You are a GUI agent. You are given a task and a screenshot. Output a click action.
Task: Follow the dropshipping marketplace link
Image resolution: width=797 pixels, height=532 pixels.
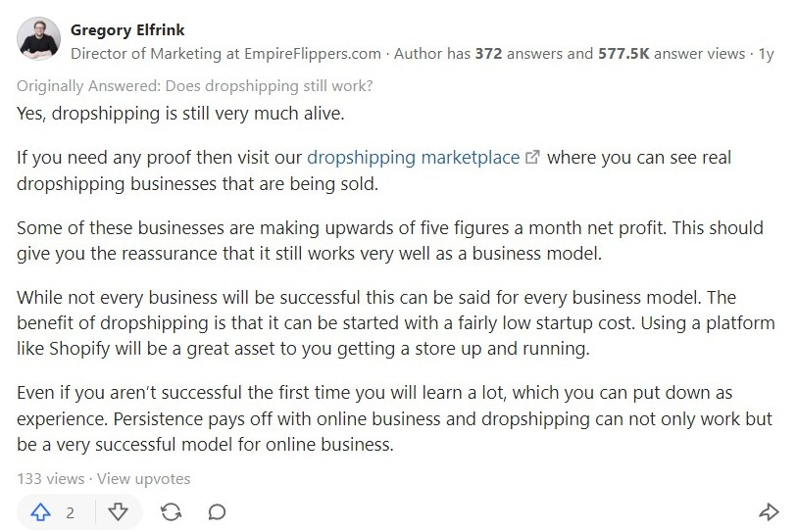(x=414, y=158)
